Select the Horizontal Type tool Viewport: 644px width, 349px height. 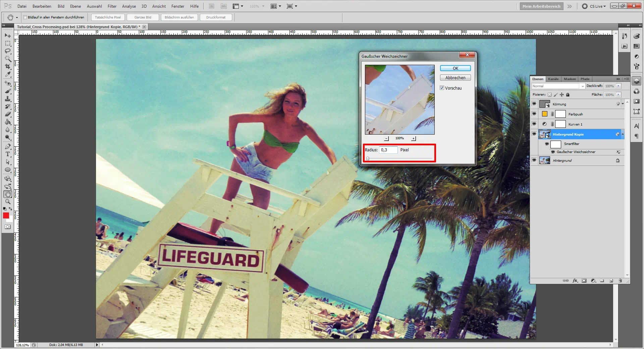click(x=8, y=154)
